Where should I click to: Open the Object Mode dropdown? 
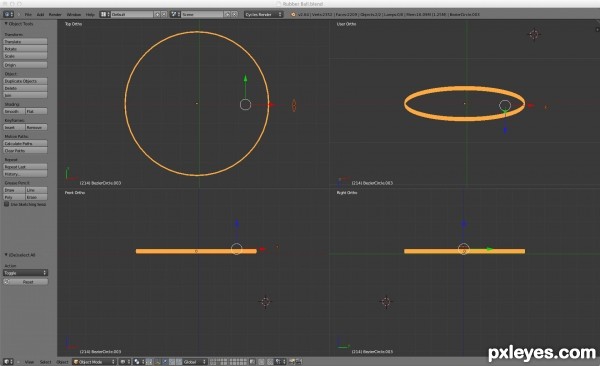(94, 361)
